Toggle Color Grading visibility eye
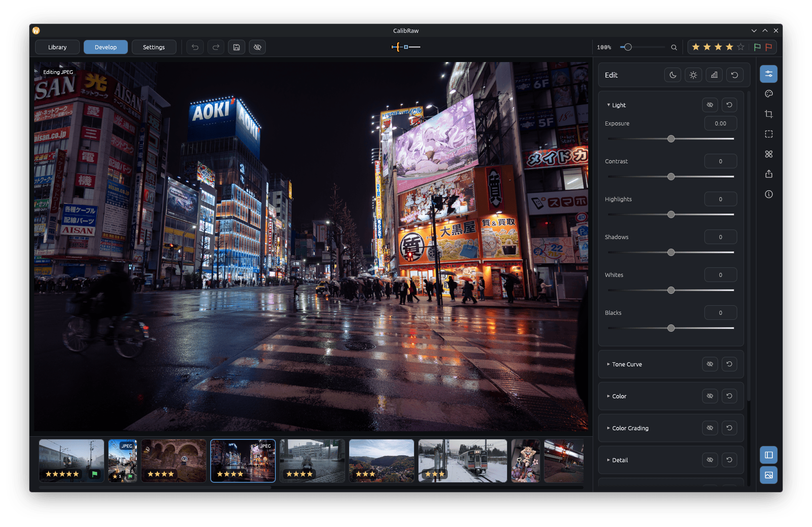Image resolution: width=812 pixels, height=527 pixels. coord(710,428)
